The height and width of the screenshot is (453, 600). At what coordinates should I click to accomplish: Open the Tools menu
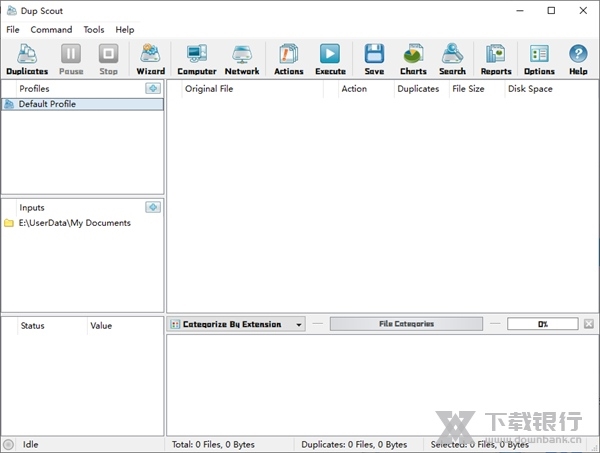94,30
